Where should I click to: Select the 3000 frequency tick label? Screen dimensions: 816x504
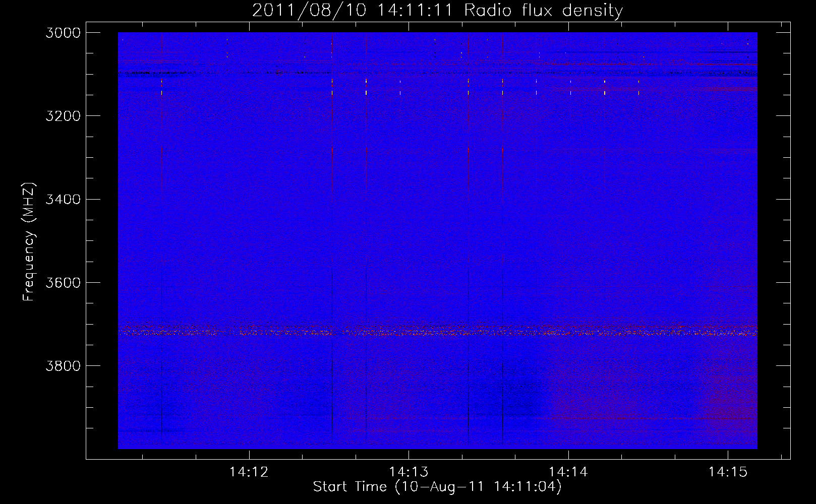pyautogui.click(x=63, y=33)
